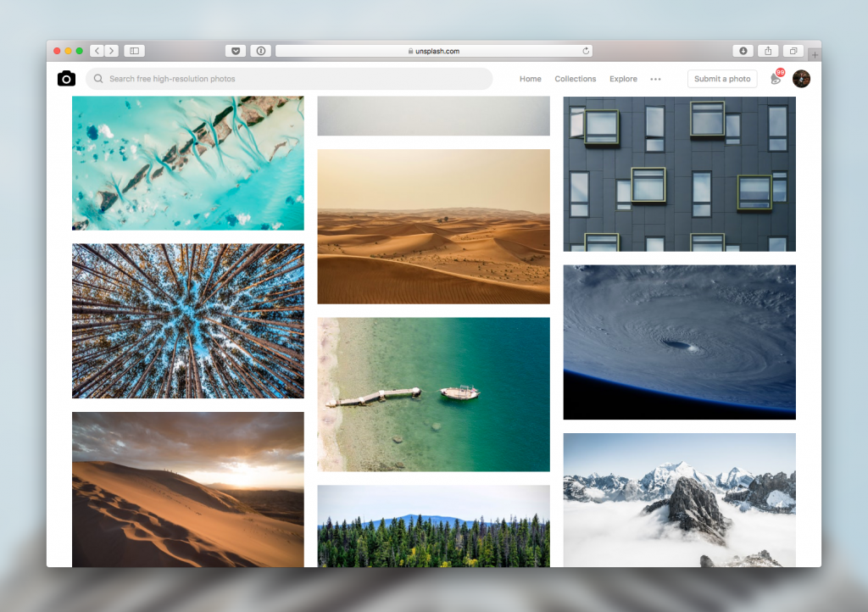Open the Safari downloads list
The image size is (868, 612).
click(743, 51)
